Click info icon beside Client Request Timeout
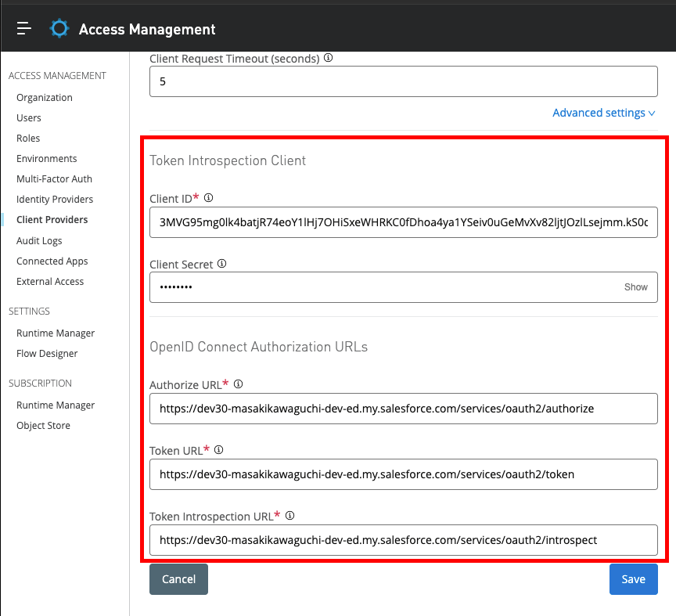The image size is (676, 616). [x=328, y=58]
